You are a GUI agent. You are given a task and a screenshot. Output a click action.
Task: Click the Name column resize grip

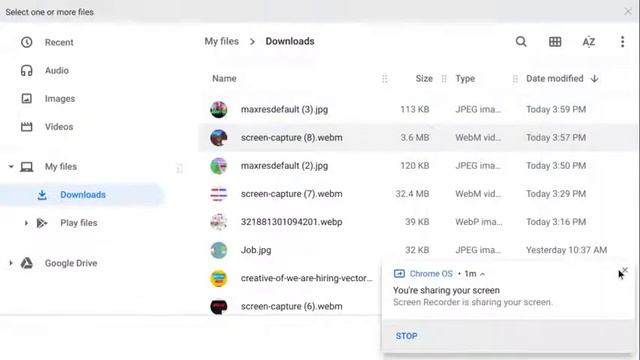click(384, 79)
